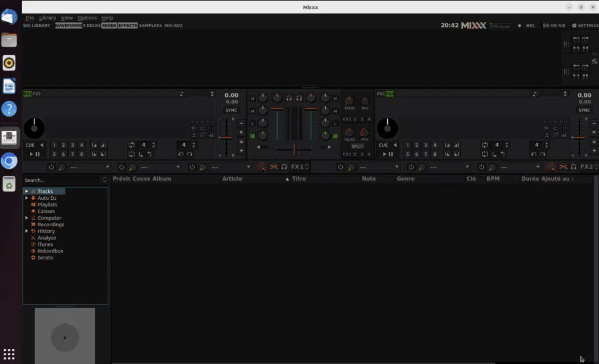The width and height of the screenshot is (599, 364).
Task: Click the SPLIT headphone button
Action: [357, 146]
